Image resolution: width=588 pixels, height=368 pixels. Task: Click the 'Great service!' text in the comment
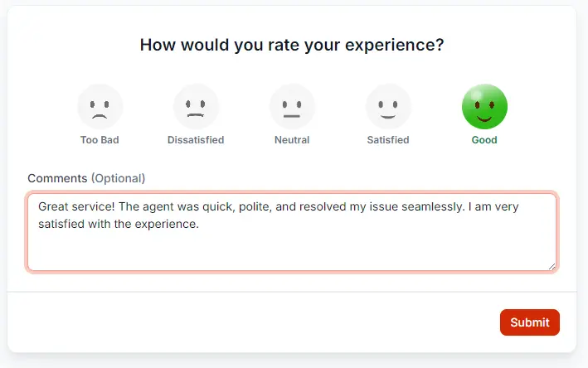click(76, 206)
